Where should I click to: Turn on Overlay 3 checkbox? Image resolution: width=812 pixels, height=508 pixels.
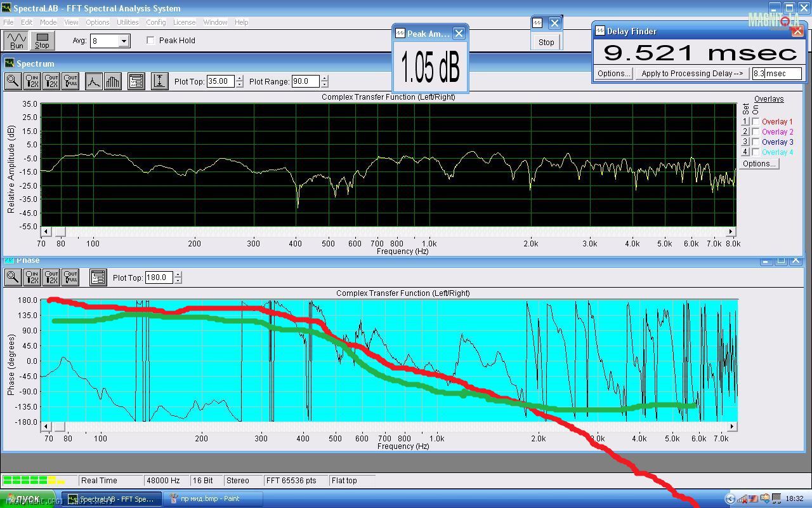point(756,142)
